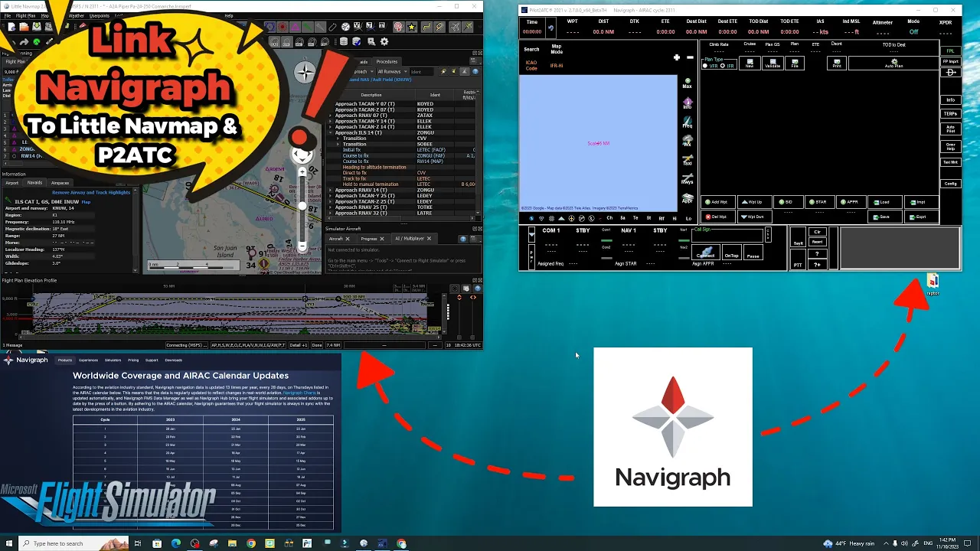The image size is (980, 551).
Task: Open Little Navmap options gear icon
Action: pos(384,41)
